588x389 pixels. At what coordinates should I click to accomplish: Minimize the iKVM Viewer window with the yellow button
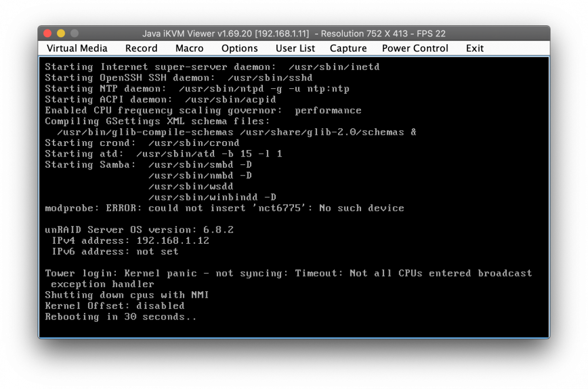[61, 34]
